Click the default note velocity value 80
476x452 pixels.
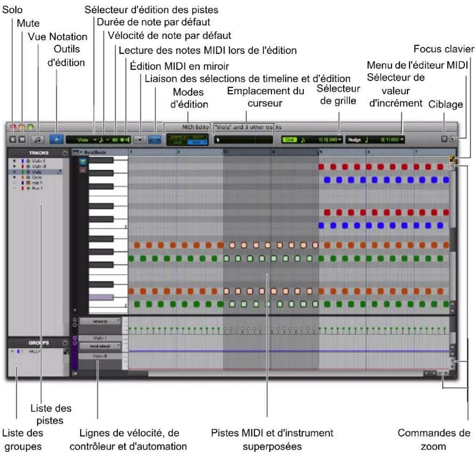(x=115, y=140)
